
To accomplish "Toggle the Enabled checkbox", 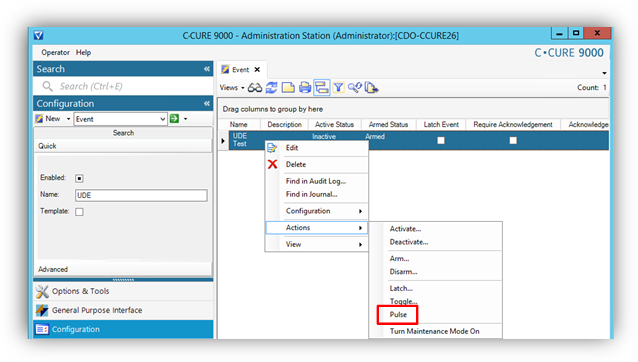I will (79, 178).
